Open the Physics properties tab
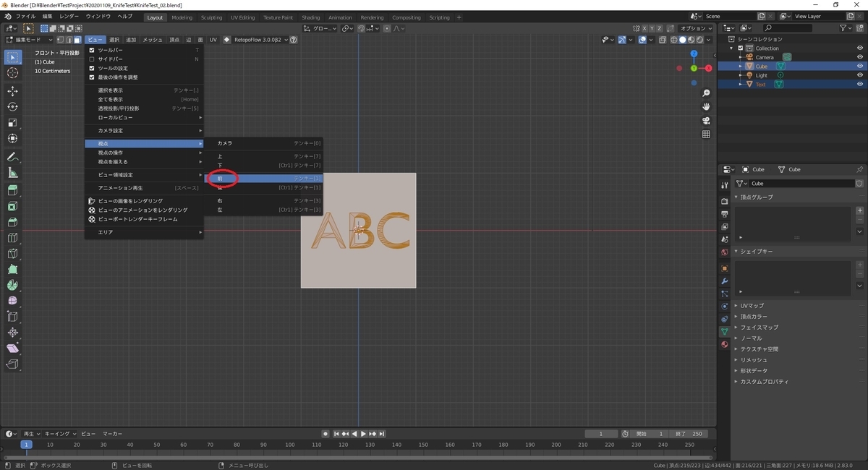868x470 pixels. [x=724, y=306]
